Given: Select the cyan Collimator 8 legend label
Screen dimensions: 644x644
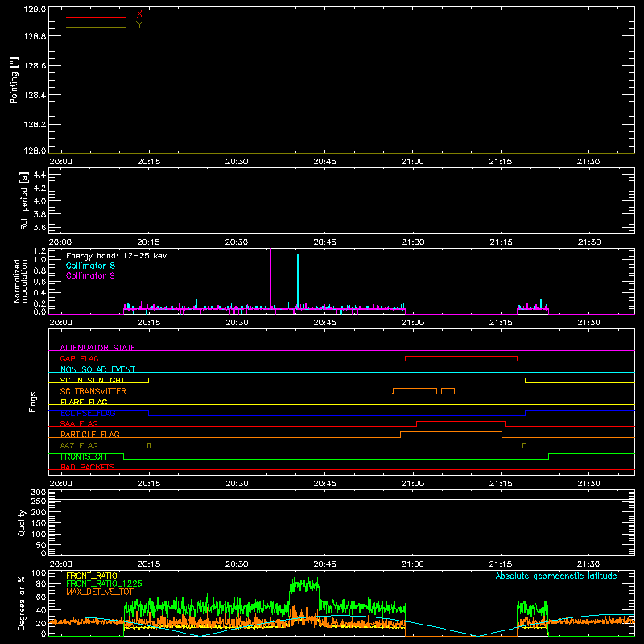Looking at the screenshot, I should tap(90, 266).
